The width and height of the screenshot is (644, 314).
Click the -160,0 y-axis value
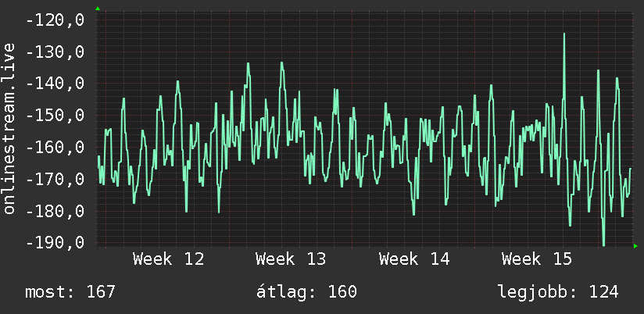click(55, 148)
